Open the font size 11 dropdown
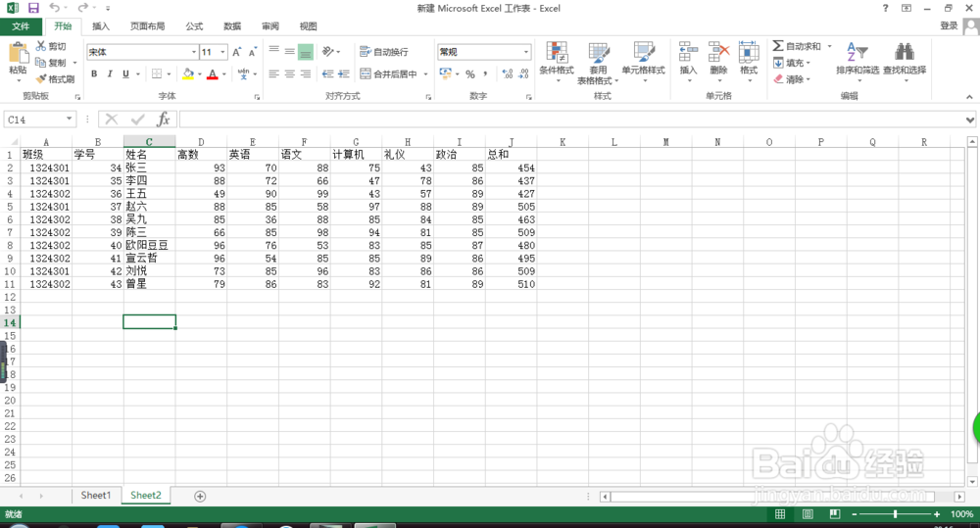Image resolution: width=980 pixels, height=528 pixels. point(222,52)
